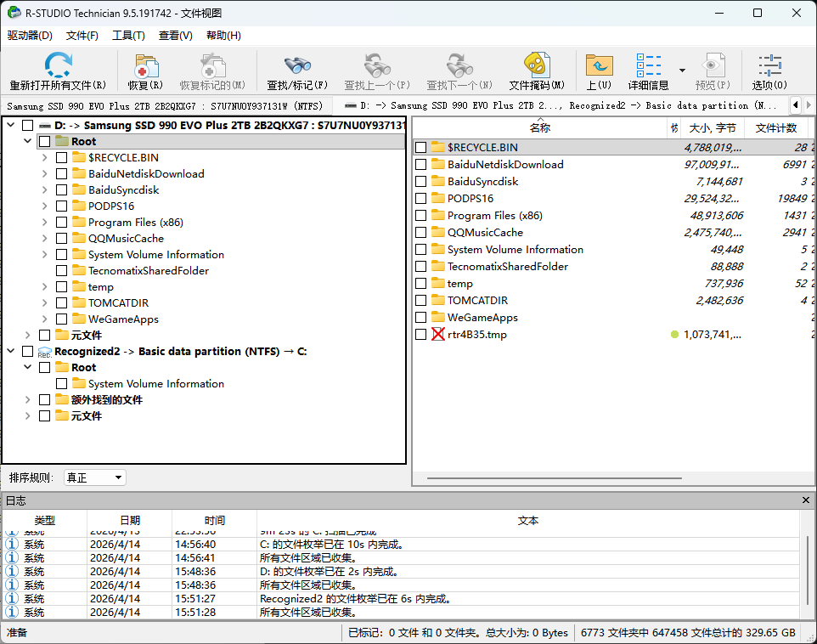
Task: Click the Reopen All Files toolbar icon
Action: (58, 67)
